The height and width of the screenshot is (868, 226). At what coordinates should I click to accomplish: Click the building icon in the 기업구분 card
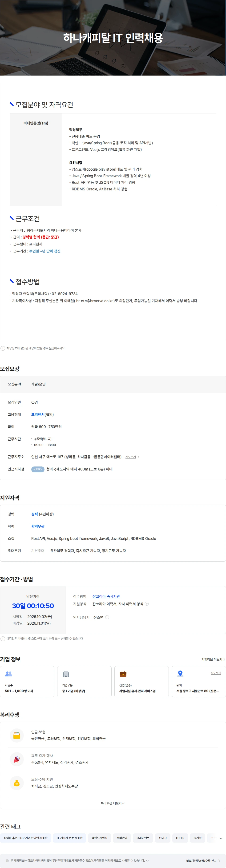click(x=66, y=674)
